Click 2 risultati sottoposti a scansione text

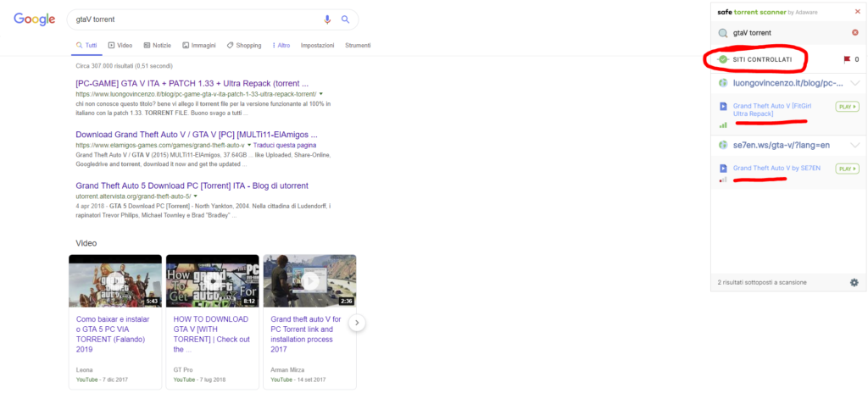click(762, 282)
